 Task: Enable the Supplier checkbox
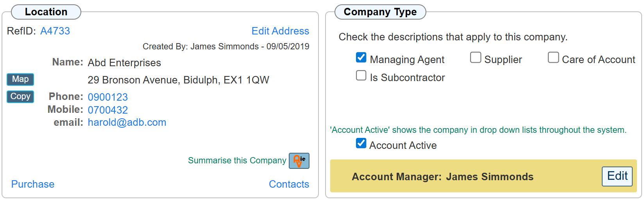point(476,58)
